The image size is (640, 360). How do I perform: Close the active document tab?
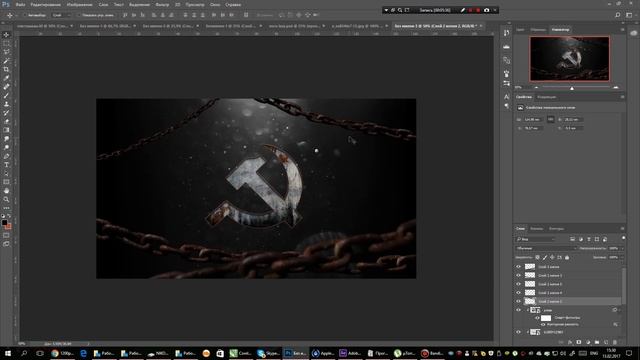click(x=481, y=26)
